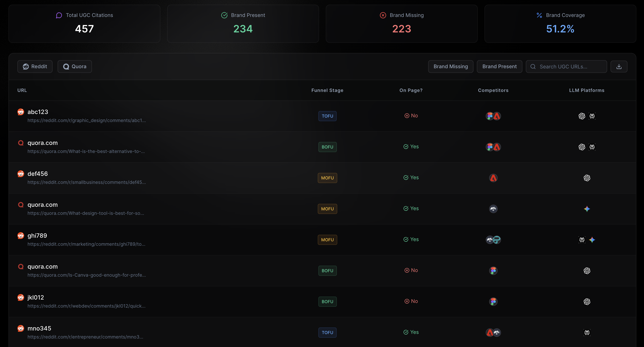Click the Gemini sparkle icon on quora design-tool row
644x347 pixels.
[587, 209]
